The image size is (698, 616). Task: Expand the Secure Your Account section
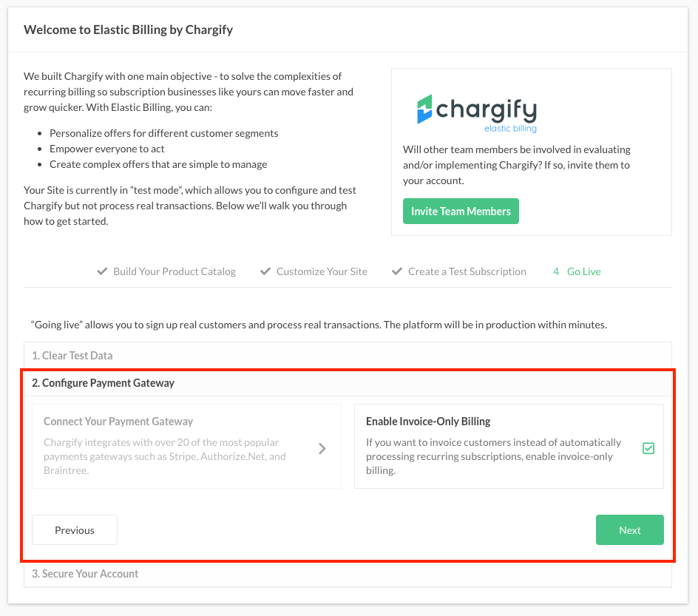pyautogui.click(x=85, y=574)
